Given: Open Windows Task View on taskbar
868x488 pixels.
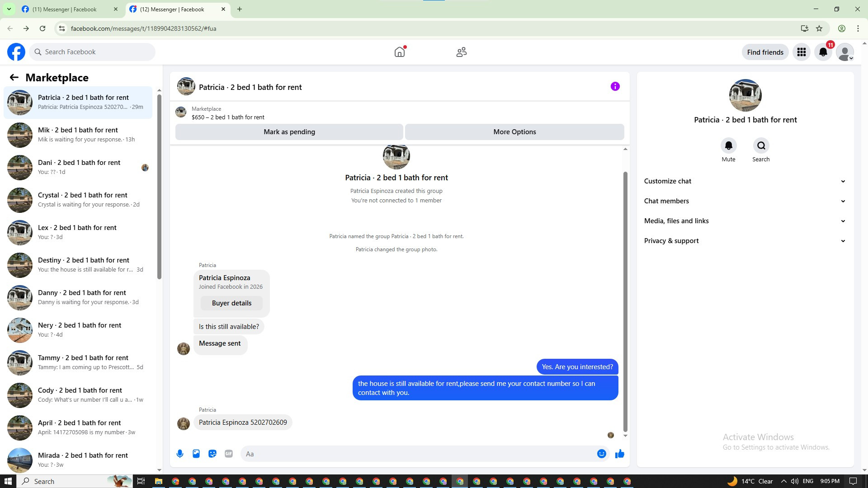Looking at the screenshot, I should coord(141,481).
